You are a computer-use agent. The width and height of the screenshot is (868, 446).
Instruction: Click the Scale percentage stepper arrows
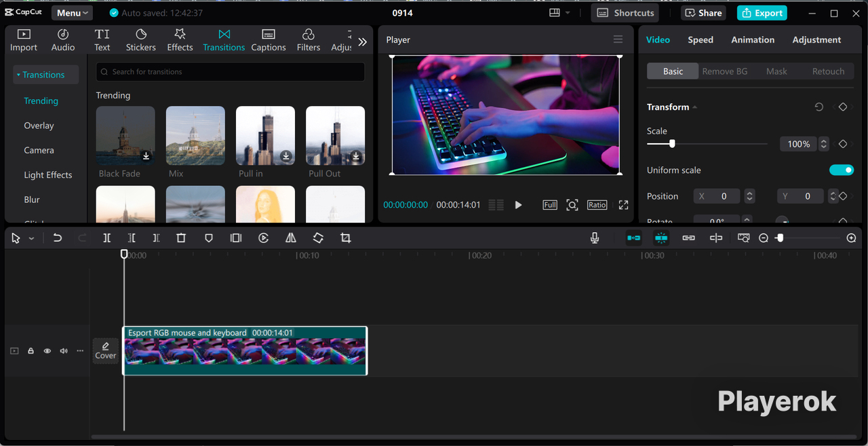[823, 144]
